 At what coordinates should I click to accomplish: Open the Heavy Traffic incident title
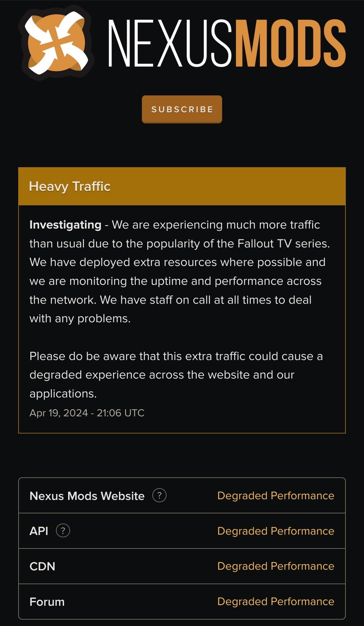(x=70, y=186)
